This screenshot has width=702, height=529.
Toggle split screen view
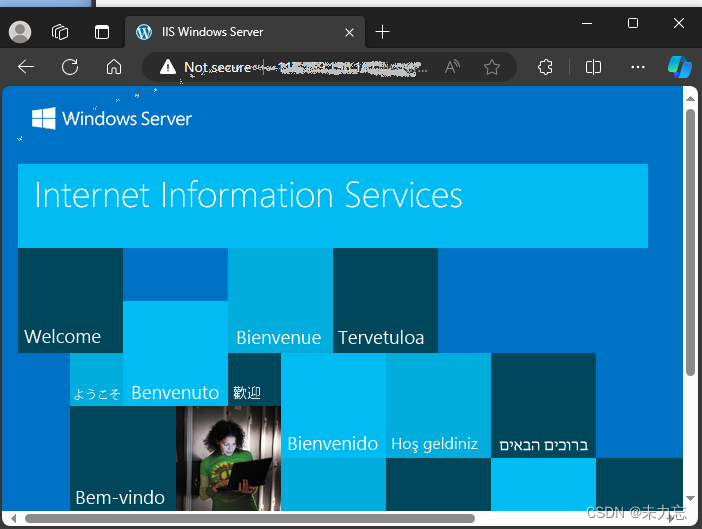click(593, 67)
